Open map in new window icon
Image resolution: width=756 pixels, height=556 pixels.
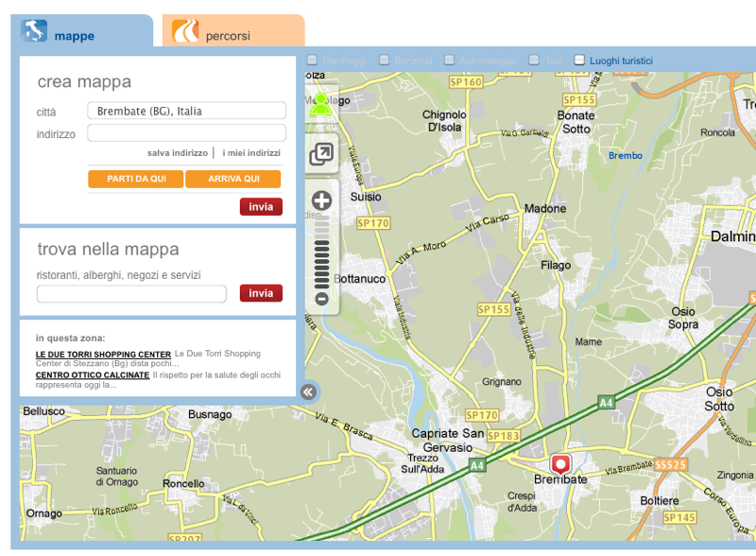tap(321, 154)
